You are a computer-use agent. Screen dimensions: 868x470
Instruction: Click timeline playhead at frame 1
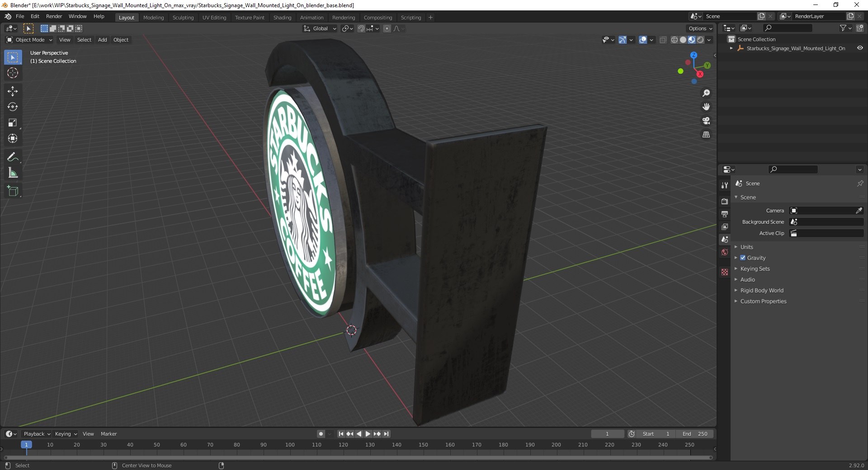[x=26, y=445]
